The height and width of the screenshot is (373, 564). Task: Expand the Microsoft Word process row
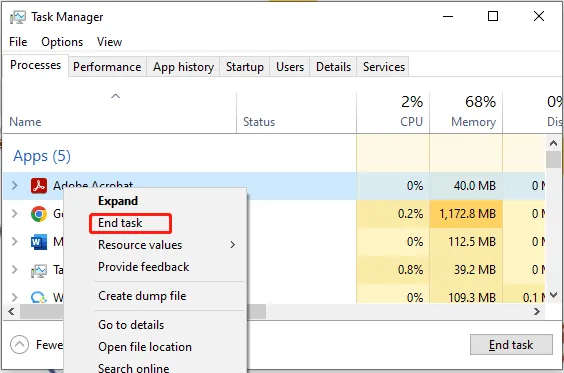coord(15,241)
